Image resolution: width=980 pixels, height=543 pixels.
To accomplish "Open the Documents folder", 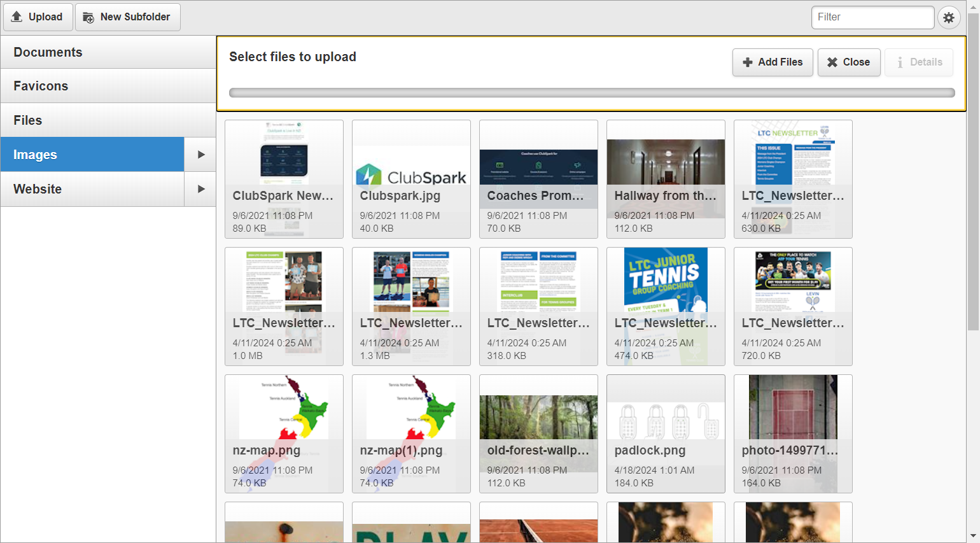I will [x=108, y=52].
